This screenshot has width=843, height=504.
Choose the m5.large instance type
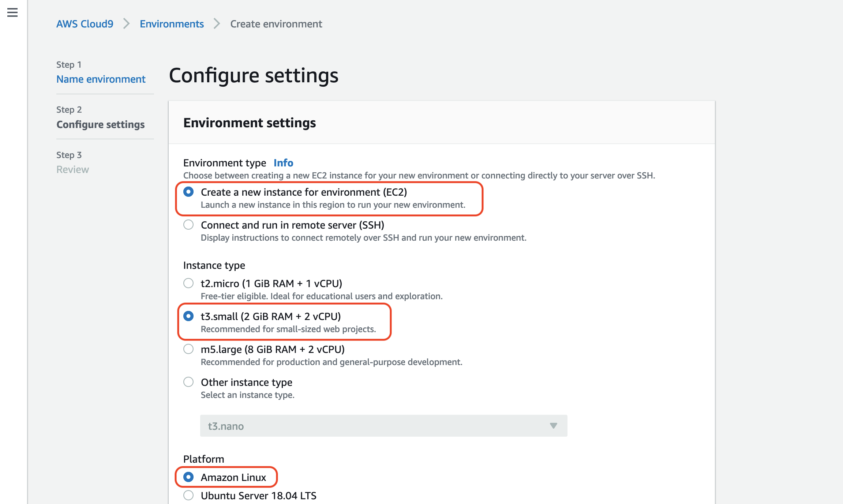point(188,349)
